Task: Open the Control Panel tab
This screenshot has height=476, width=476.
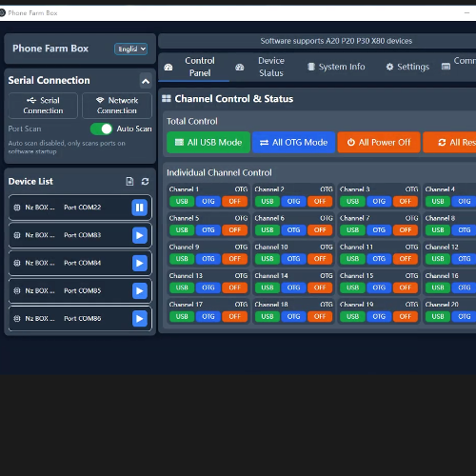Action: tap(193, 67)
